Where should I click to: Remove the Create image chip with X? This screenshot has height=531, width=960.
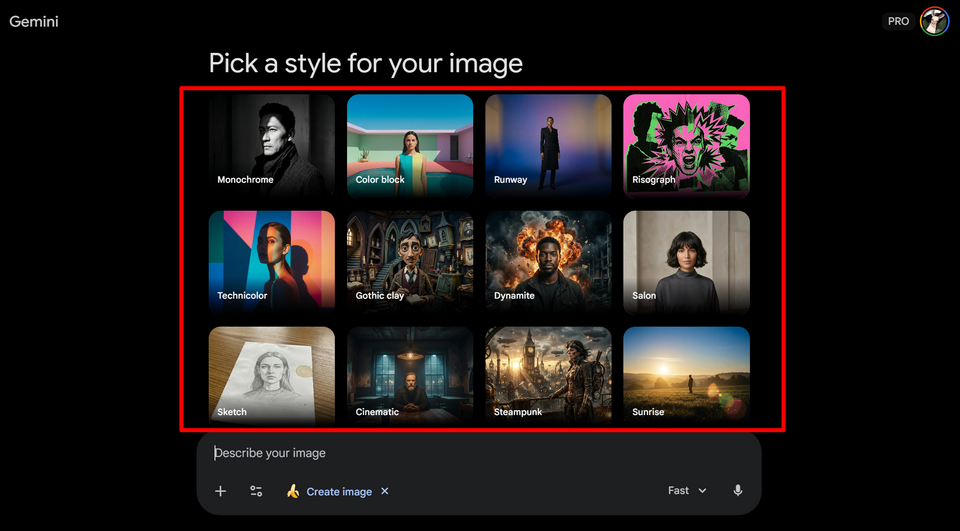(x=385, y=491)
